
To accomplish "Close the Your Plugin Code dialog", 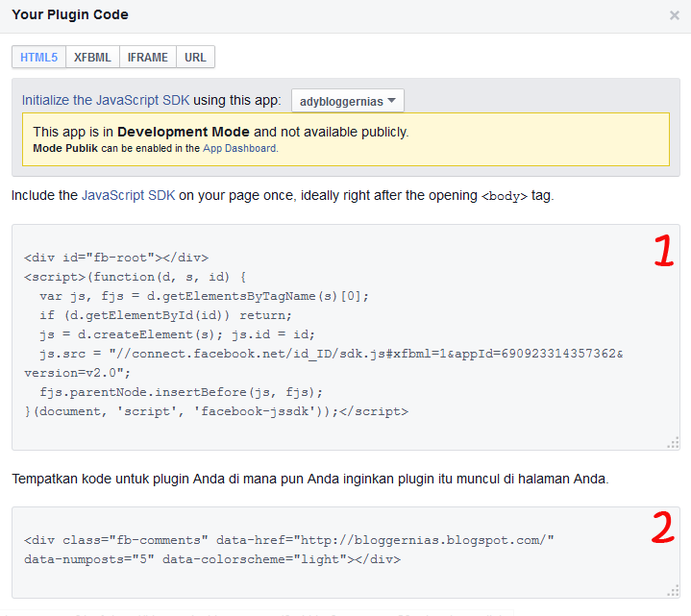I will coord(675,15).
